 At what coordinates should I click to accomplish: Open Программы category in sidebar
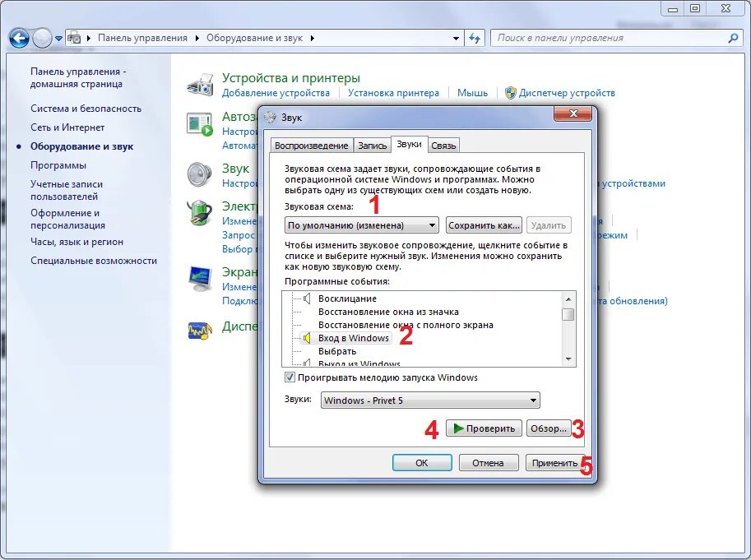[58, 165]
